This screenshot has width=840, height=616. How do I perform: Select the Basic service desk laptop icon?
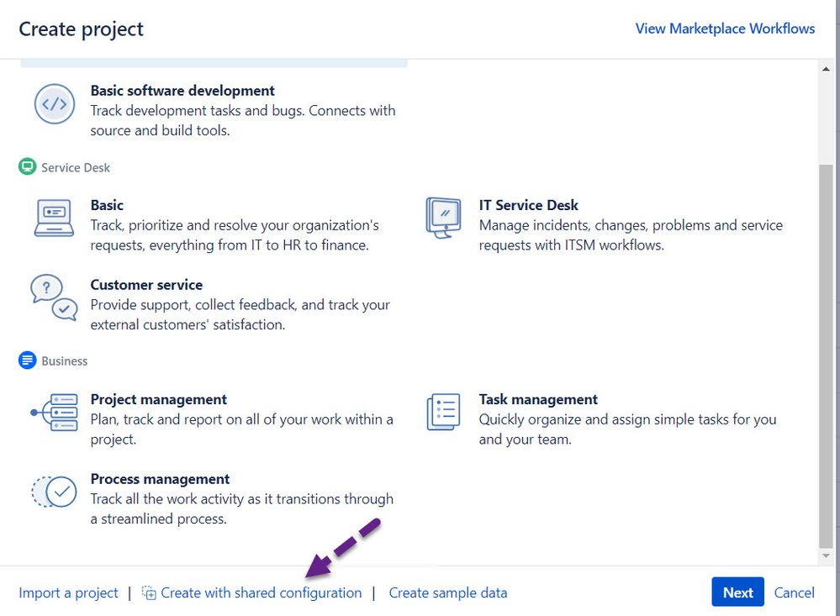[x=54, y=218]
